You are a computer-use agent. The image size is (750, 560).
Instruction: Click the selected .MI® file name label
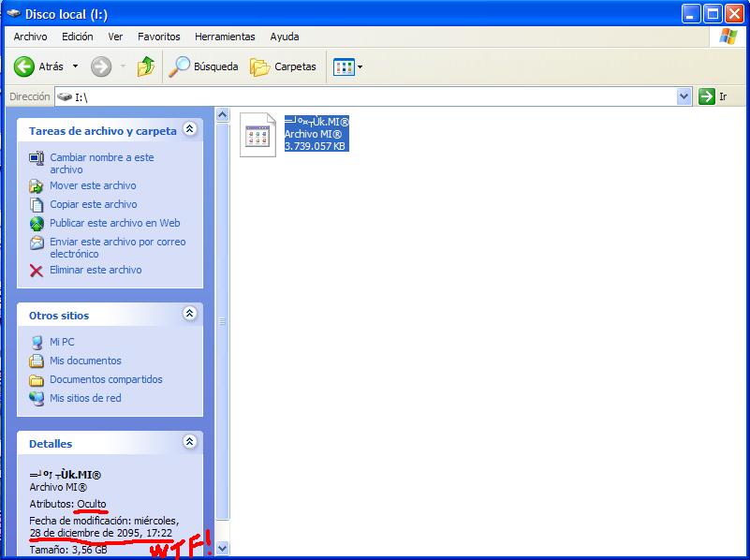pyautogui.click(x=316, y=122)
